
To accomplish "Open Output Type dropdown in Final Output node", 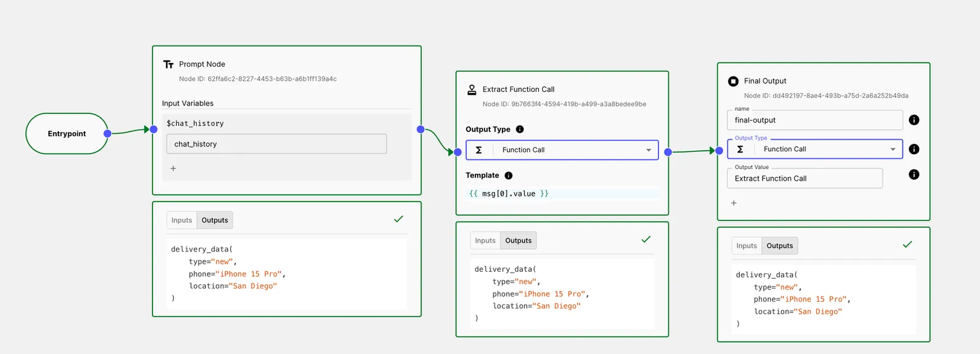I will point(815,149).
